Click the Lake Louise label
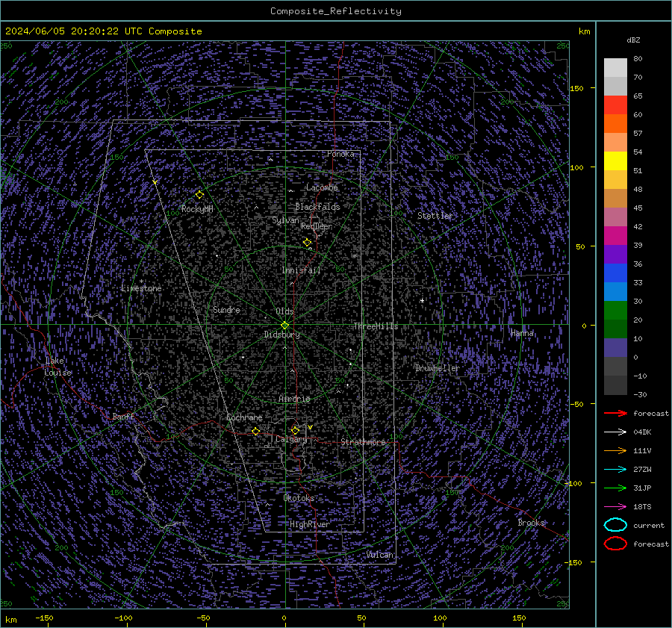Viewport: 672px width, 628px height. pyautogui.click(x=57, y=367)
